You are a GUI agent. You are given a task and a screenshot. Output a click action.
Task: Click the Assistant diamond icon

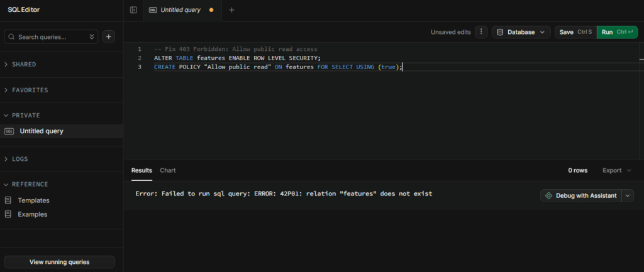548,196
